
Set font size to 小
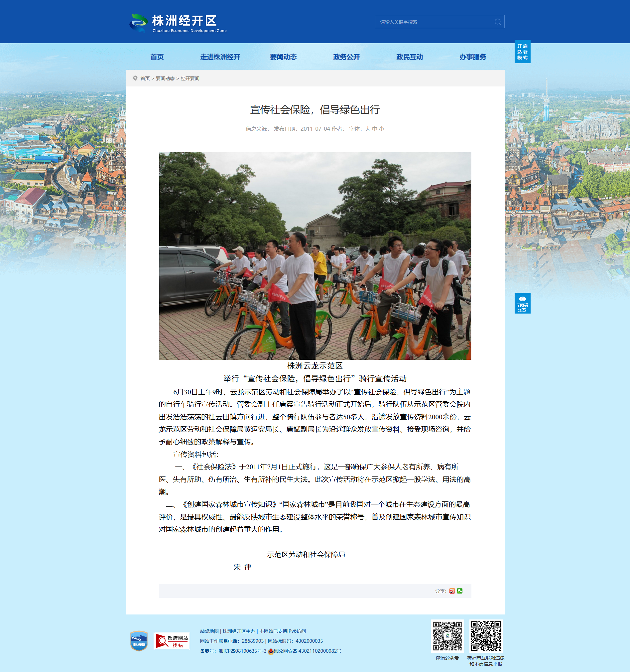[x=382, y=129]
